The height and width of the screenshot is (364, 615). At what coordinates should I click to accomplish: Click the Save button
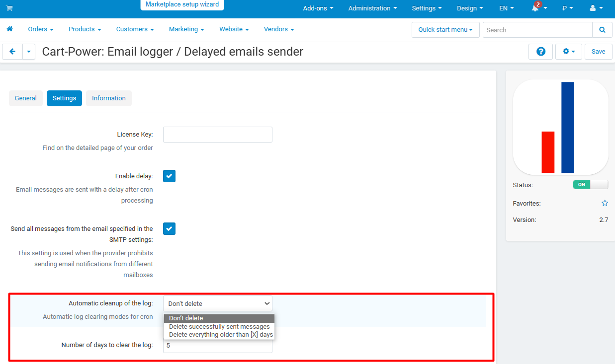(599, 52)
